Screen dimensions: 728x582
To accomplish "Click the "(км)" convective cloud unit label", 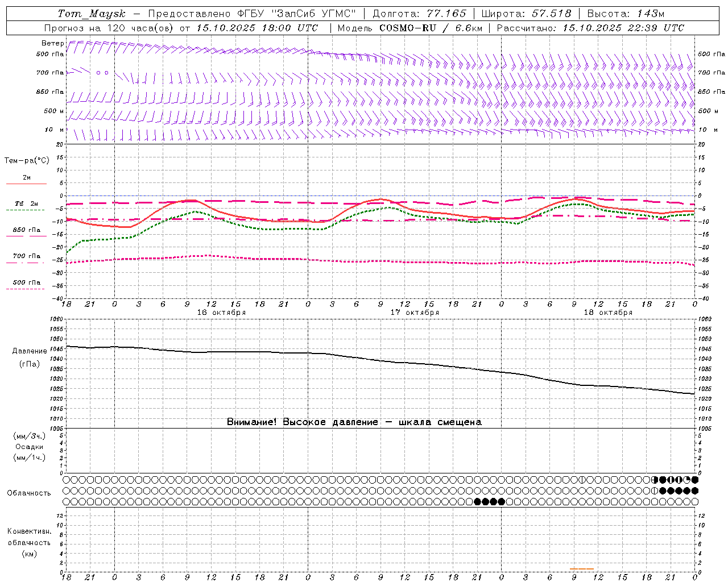I will pyautogui.click(x=30, y=554).
